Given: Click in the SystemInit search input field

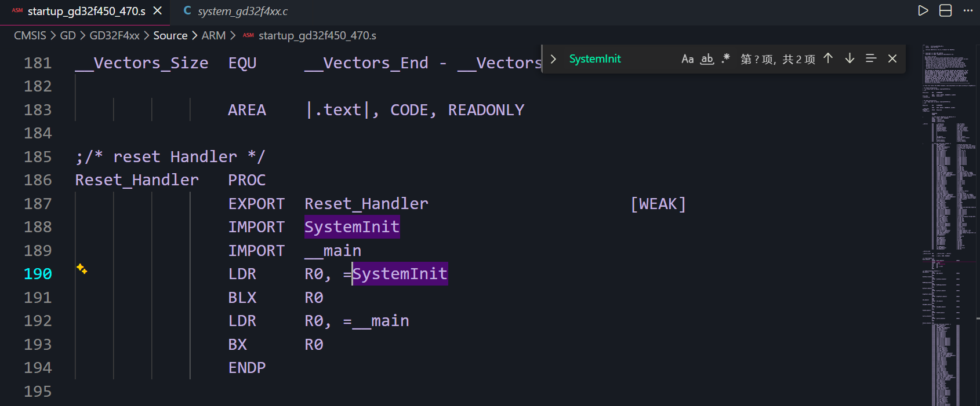Looking at the screenshot, I should pyautogui.click(x=620, y=59).
